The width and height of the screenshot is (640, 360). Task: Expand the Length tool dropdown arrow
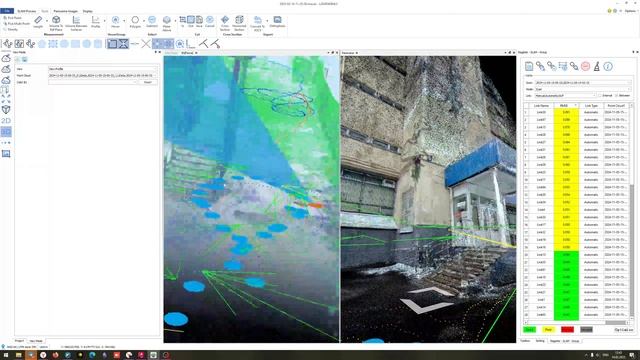pos(47,20)
